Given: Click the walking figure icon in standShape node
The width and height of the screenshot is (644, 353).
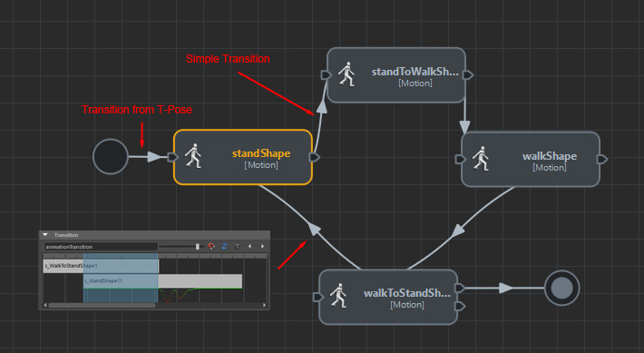Looking at the screenshot, I should tap(193, 156).
